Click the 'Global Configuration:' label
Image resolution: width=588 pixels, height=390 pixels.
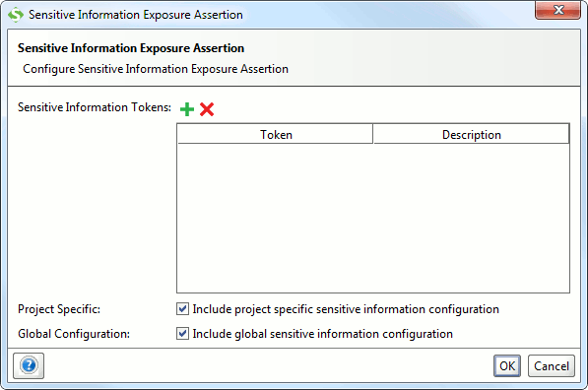tap(74, 334)
